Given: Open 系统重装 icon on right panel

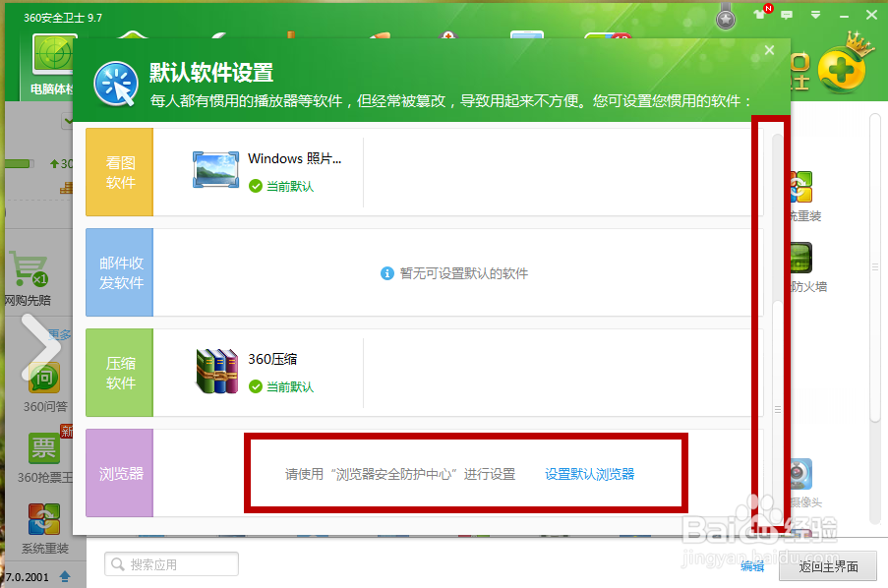Looking at the screenshot, I should 801,187.
